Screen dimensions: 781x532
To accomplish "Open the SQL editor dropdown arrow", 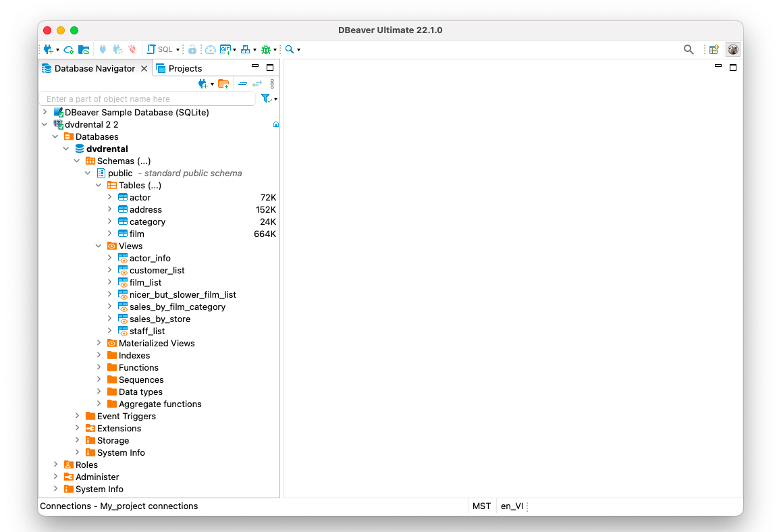I will tap(178, 49).
